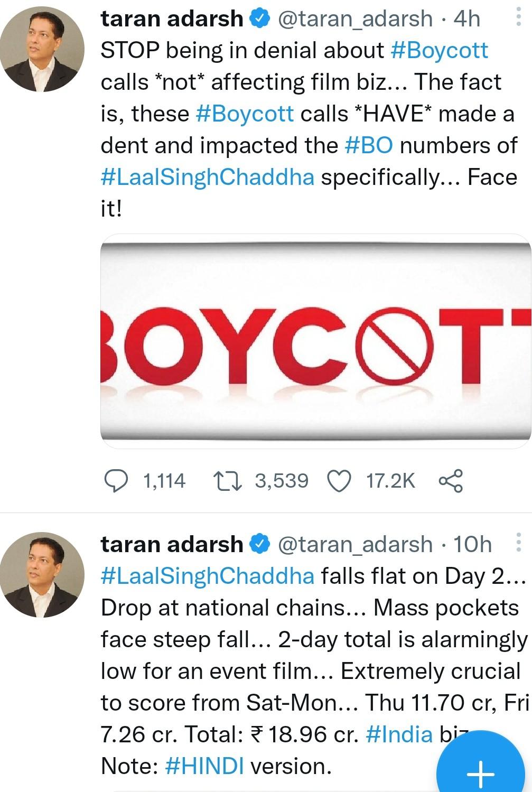This screenshot has height=792, width=532.
Task: Open @taran_adarsh handle on the 4h tweet
Action: point(354,19)
